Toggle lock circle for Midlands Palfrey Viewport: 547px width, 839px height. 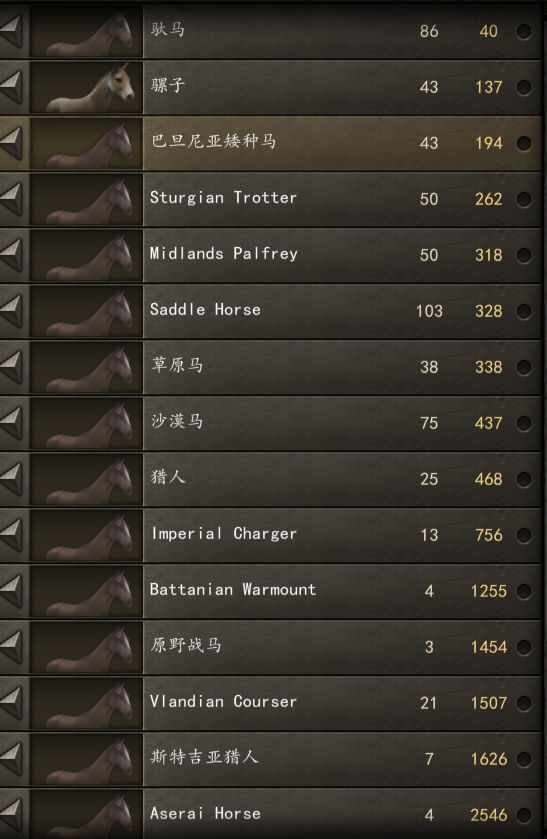[524, 255]
